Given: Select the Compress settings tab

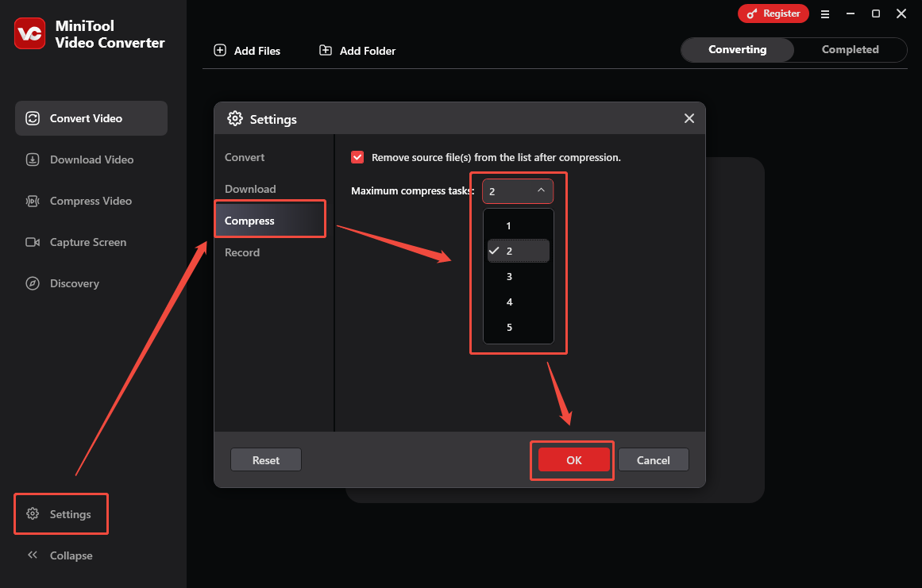Looking at the screenshot, I should (x=271, y=221).
